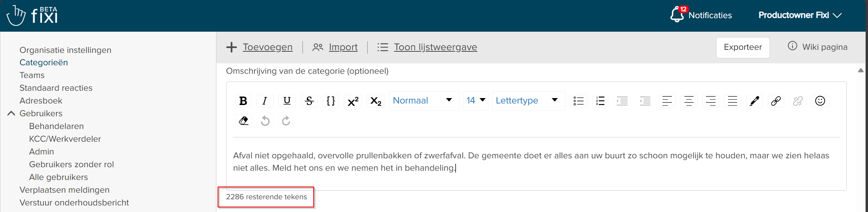Open Teams in the sidebar menu
Image resolution: width=868 pixels, height=212 pixels.
point(32,75)
